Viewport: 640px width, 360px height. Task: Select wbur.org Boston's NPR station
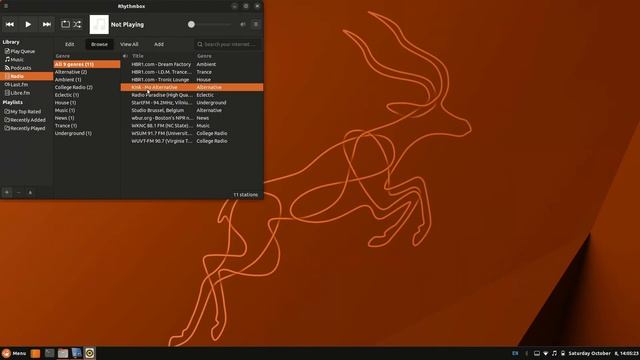click(x=192, y=118)
